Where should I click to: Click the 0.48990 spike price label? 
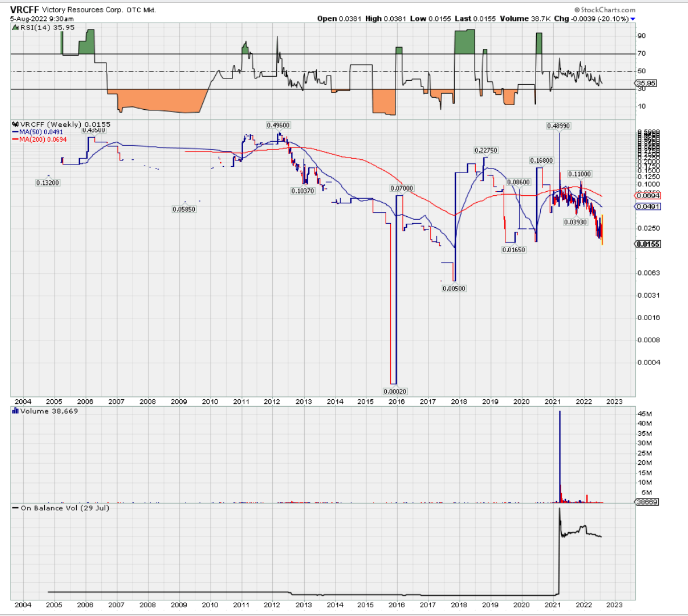[558, 126]
